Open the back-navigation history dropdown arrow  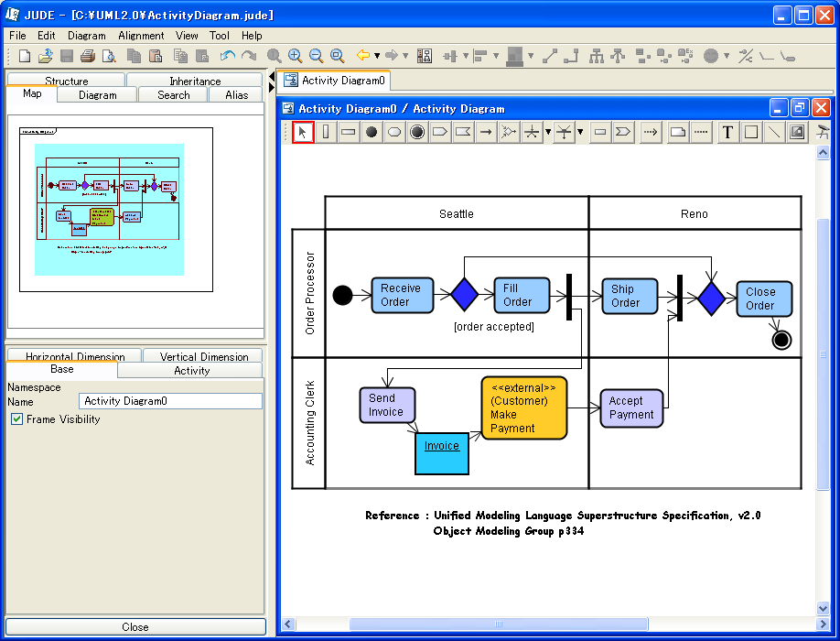pyautogui.click(x=377, y=56)
